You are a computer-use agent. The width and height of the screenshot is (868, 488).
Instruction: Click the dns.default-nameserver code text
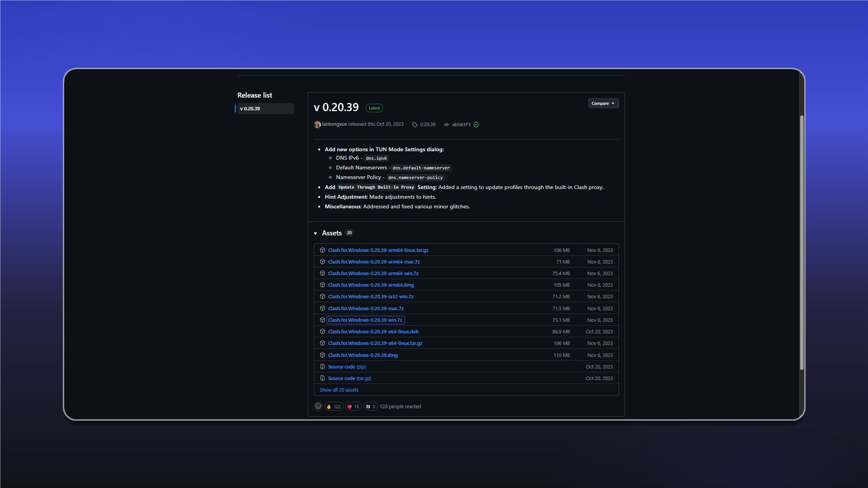(421, 168)
